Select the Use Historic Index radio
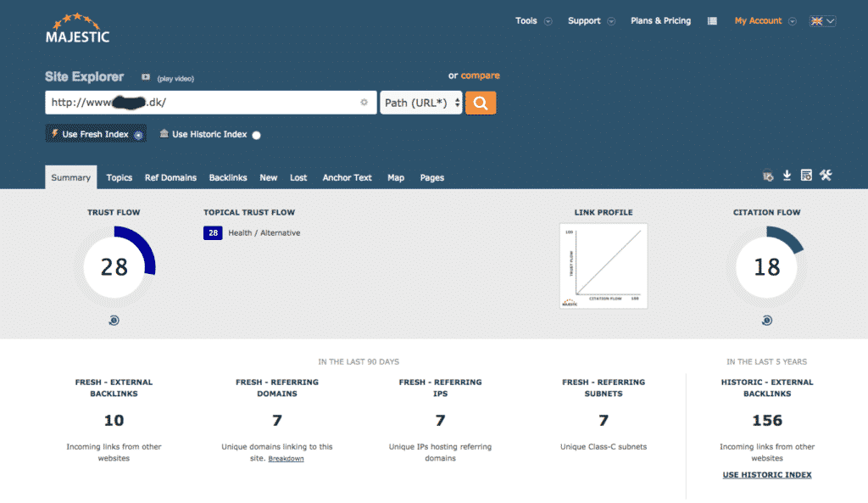868x503 pixels. (x=256, y=135)
